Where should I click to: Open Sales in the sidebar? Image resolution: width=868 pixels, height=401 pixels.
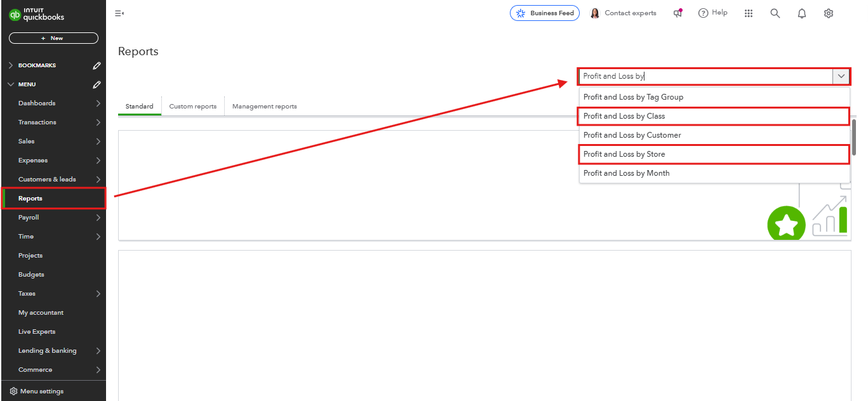(x=27, y=141)
